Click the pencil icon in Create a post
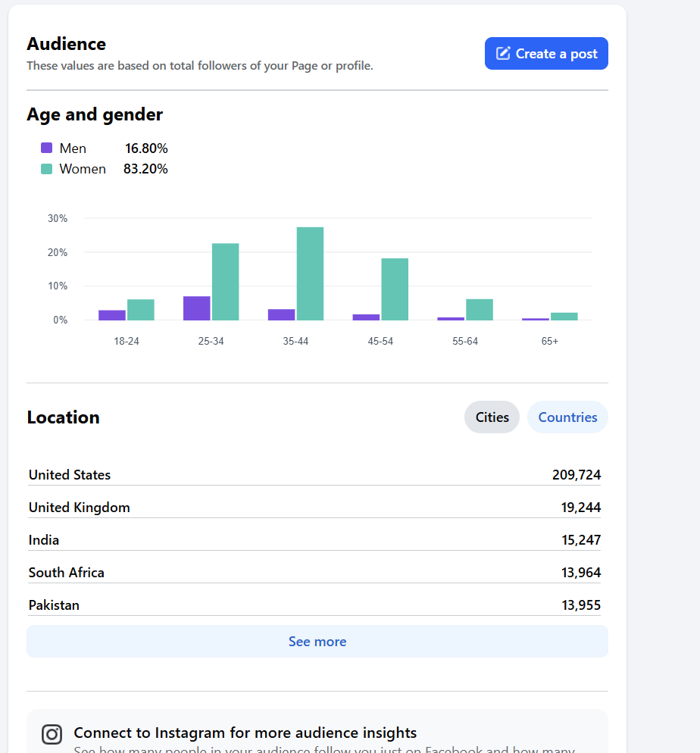 click(503, 54)
